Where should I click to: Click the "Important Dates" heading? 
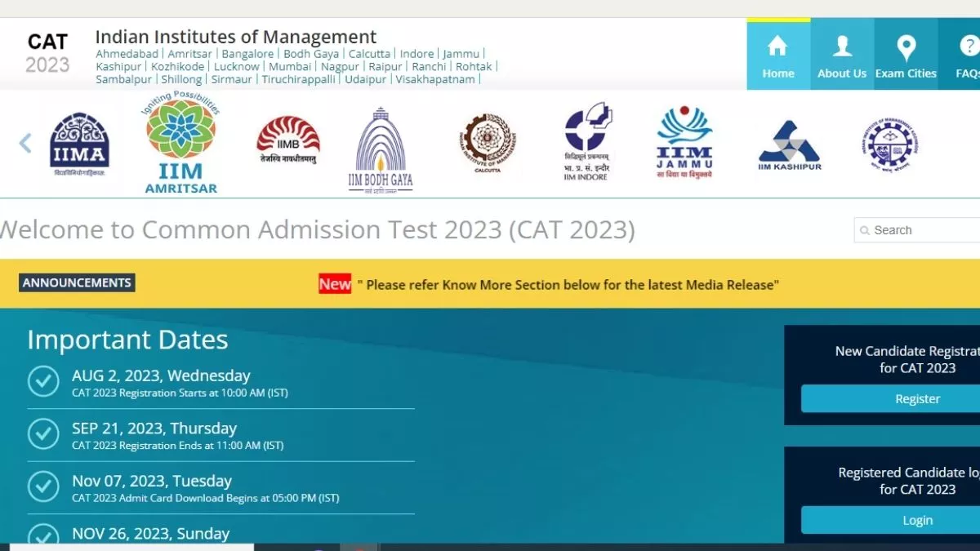click(127, 340)
